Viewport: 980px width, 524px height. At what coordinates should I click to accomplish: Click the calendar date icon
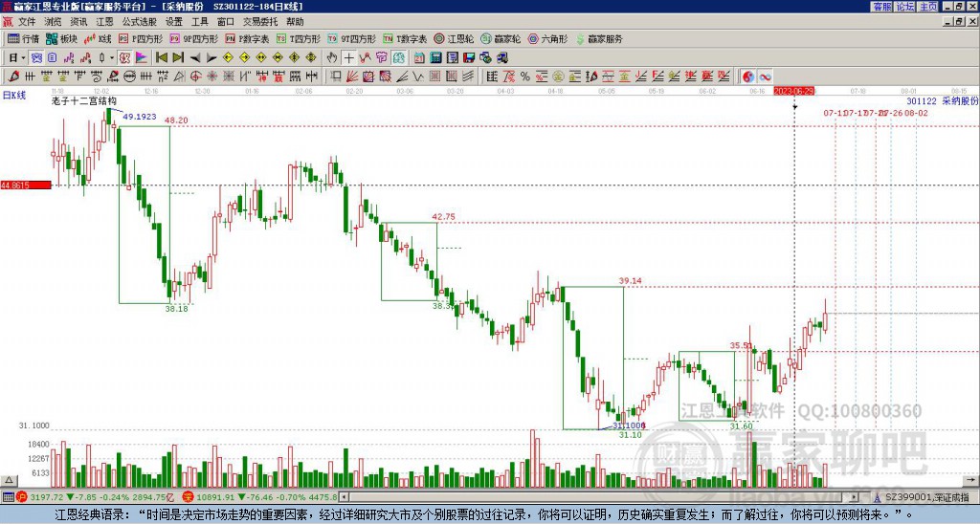click(x=419, y=58)
